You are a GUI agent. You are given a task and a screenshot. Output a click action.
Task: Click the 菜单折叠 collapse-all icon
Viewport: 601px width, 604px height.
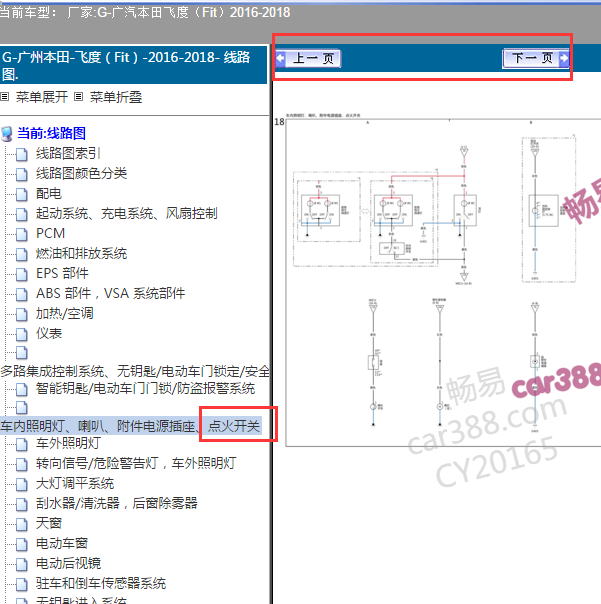pos(78,97)
